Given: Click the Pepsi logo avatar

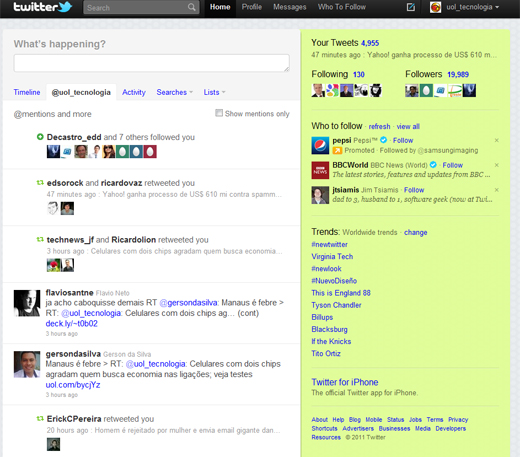Looking at the screenshot, I should coord(320,146).
